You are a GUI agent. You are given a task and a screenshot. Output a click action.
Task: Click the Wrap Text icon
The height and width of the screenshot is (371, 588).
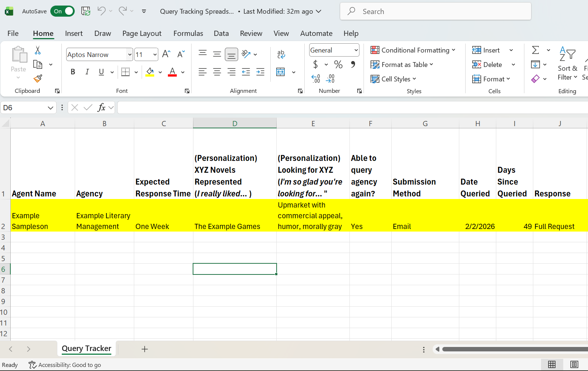(x=281, y=54)
